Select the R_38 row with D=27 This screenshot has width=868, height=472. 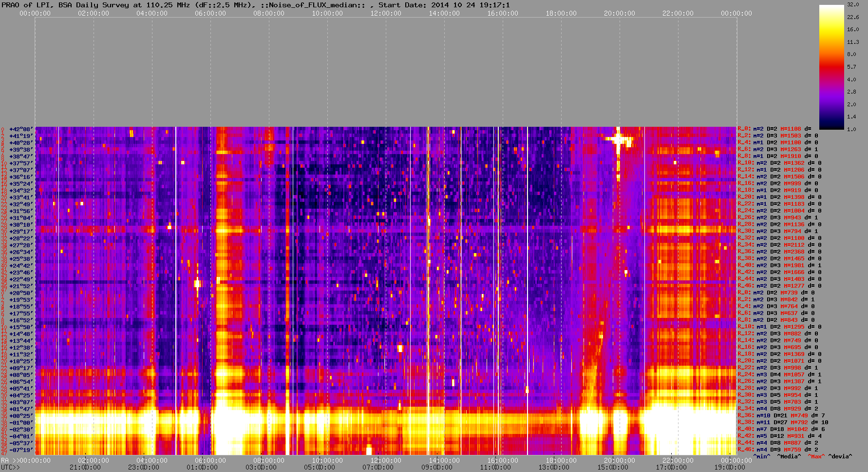pos(783,422)
